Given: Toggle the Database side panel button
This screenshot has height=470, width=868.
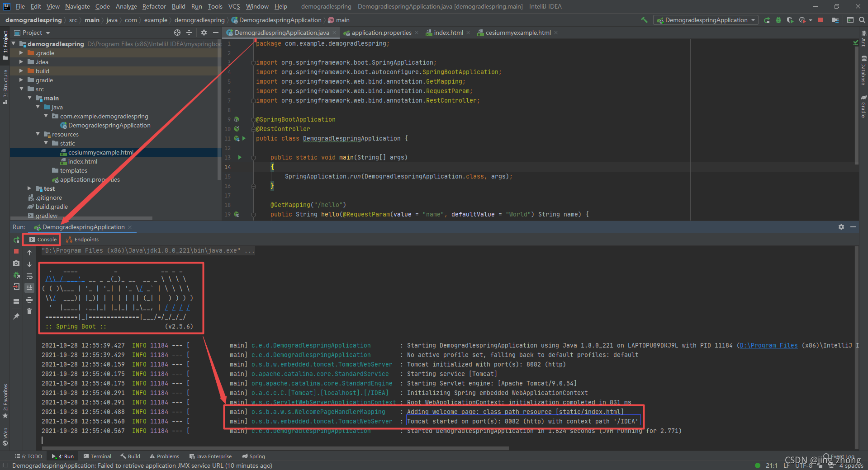Looking at the screenshot, I should 863,70.
